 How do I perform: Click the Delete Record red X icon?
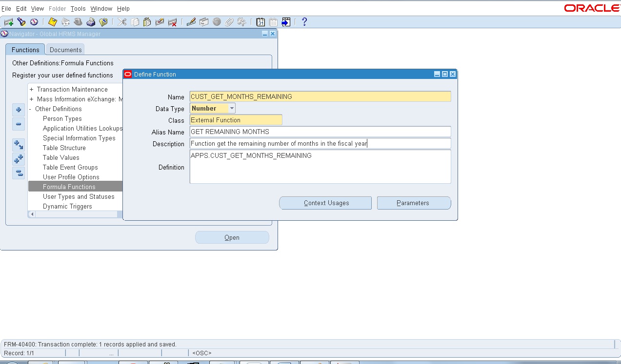(x=172, y=22)
